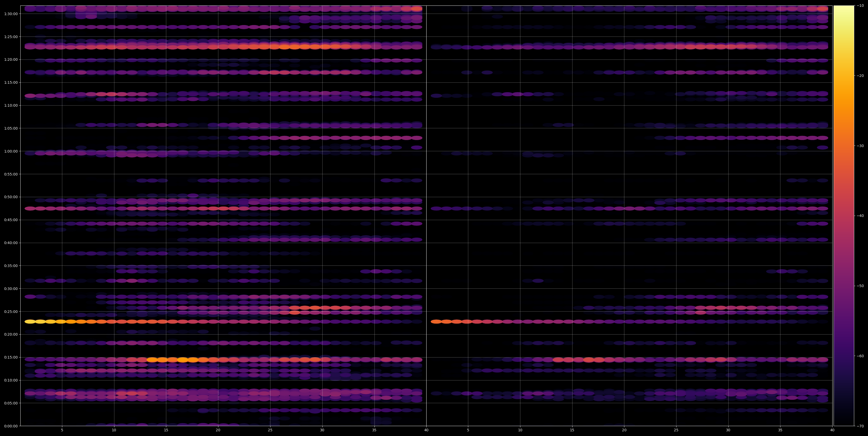Click the 35 x-axis label under left heatmap
The image size is (868, 436).
(374, 430)
